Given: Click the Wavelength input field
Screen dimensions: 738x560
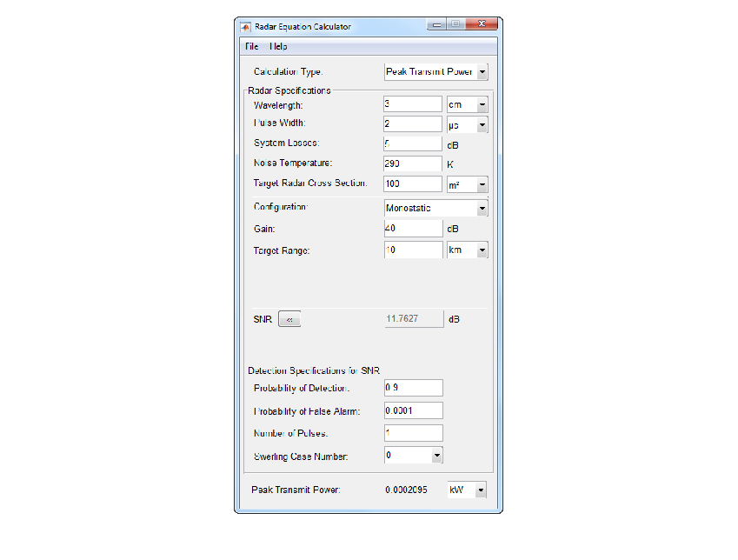Looking at the screenshot, I should [413, 104].
